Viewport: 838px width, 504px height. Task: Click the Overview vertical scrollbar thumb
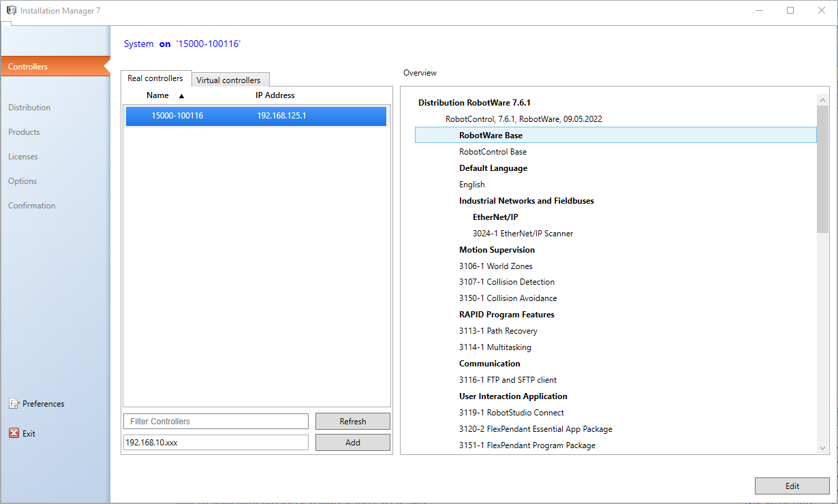tap(822, 169)
